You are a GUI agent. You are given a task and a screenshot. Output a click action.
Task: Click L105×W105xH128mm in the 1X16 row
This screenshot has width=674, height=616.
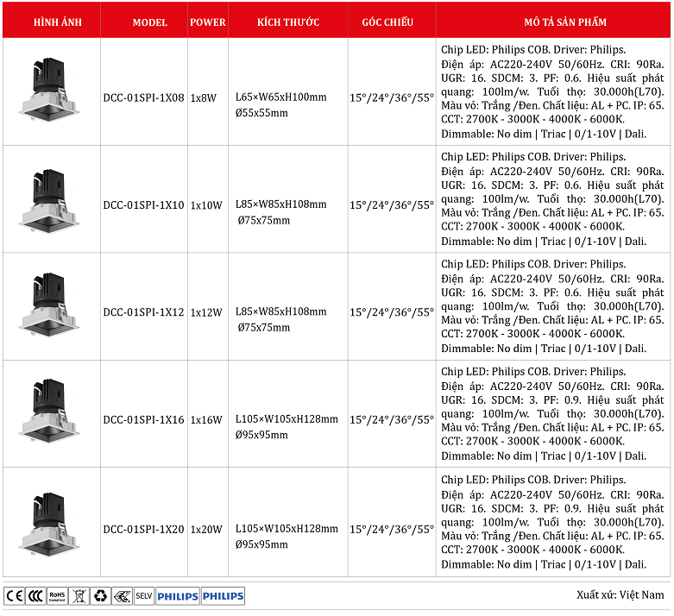pos(287,418)
